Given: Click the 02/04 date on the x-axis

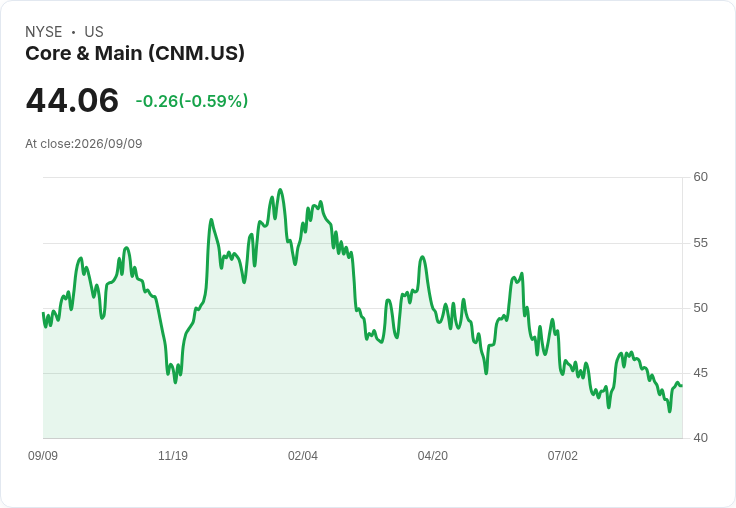Looking at the screenshot, I should 303,456.
